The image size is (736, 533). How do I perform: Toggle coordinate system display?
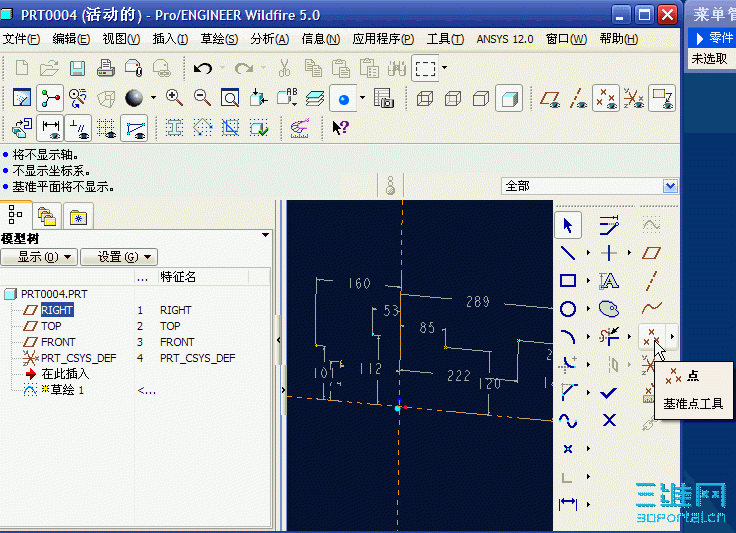[x=634, y=99]
